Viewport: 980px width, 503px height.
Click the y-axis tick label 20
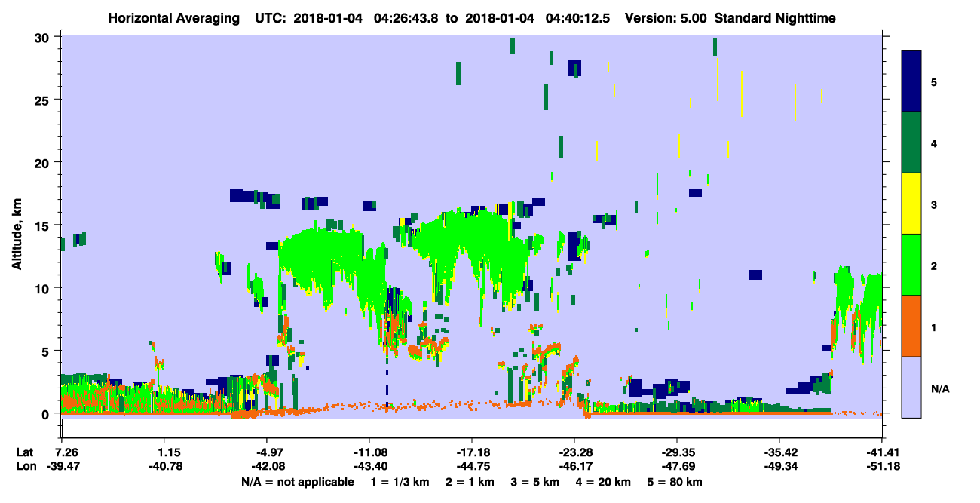pos(44,162)
